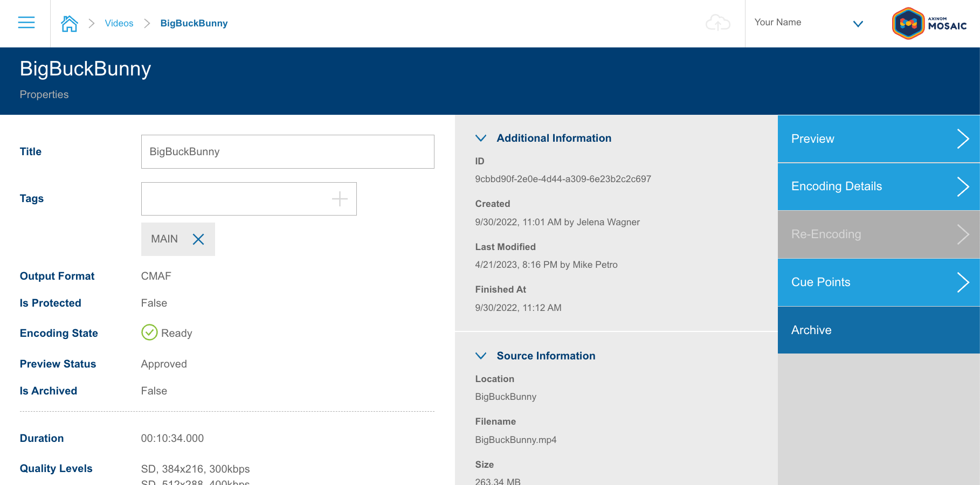
Task: Click the cloud upload icon
Action: pos(717,23)
